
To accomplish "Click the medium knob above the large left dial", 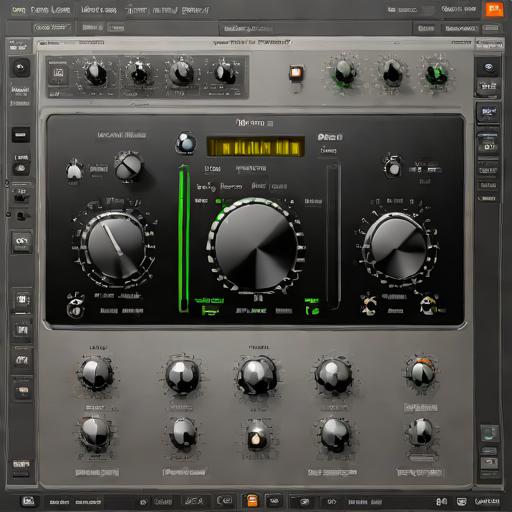I will tap(128, 166).
